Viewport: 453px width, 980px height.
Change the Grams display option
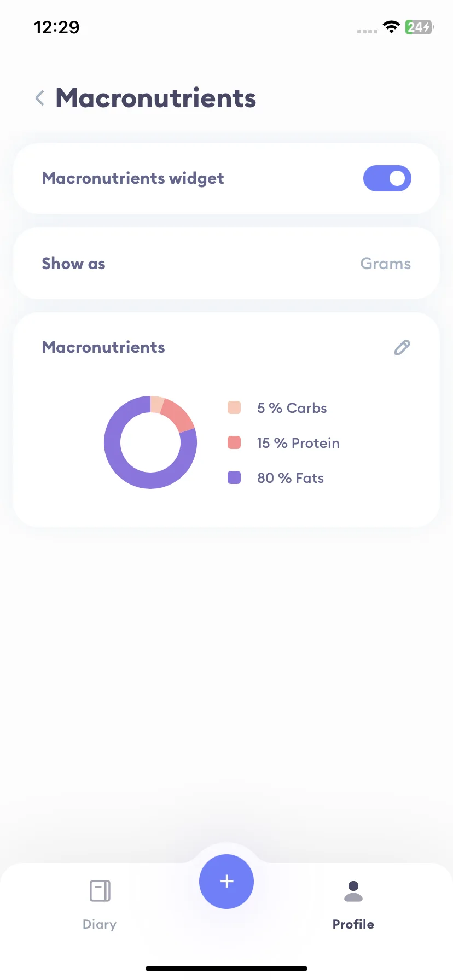click(385, 264)
